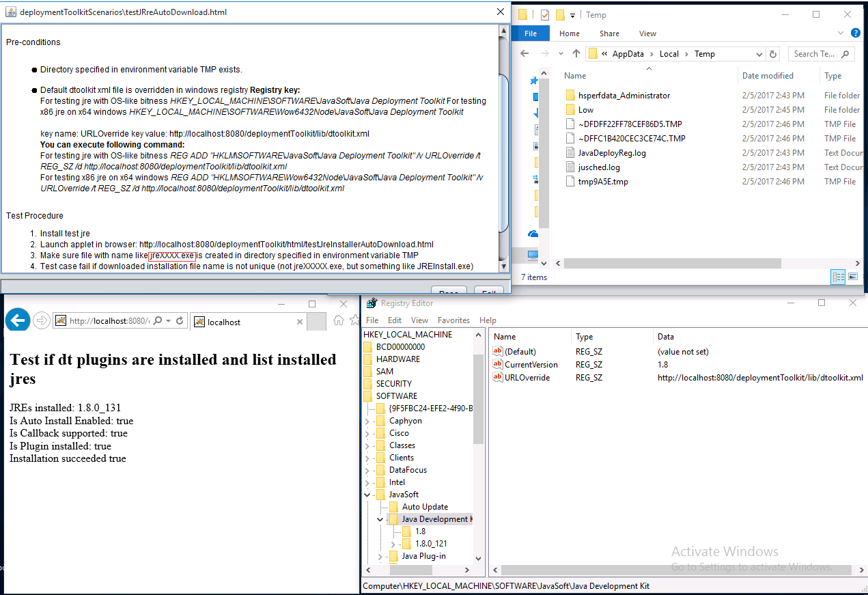Open the JavaDeployReg.log file icon
Image resolution: width=868 pixels, height=595 pixels.
point(572,153)
